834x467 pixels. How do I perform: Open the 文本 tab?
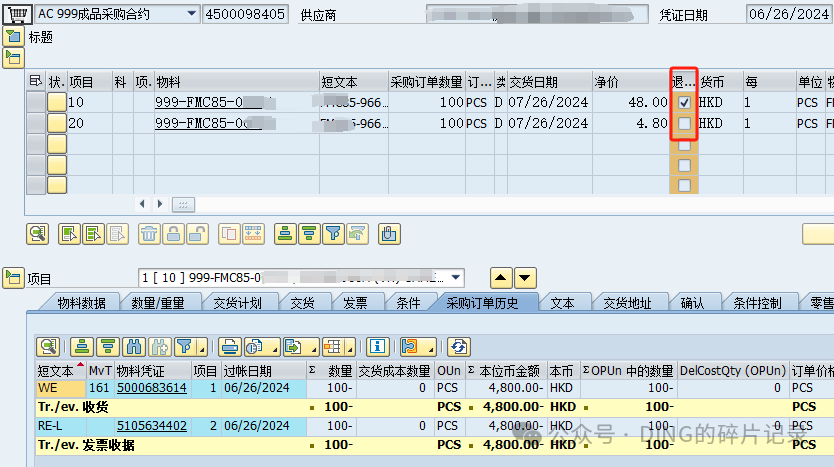(x=563, y=303)
